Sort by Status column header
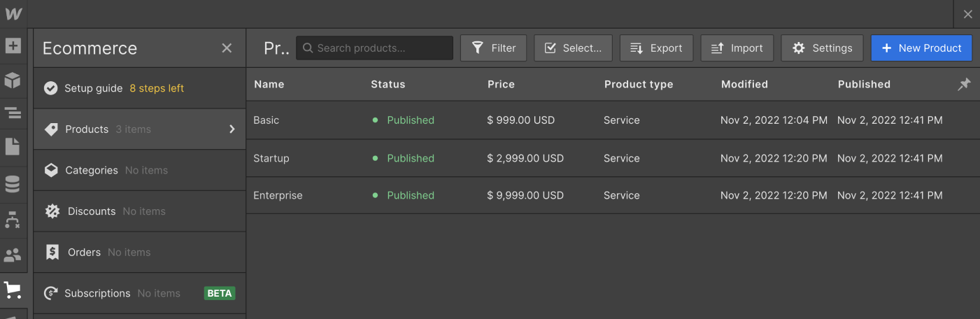 pyautogui.click(x=388, y=84)
